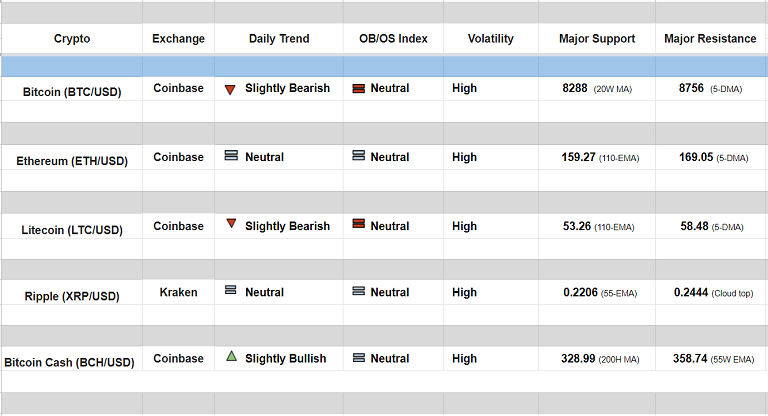Select the Crypto column header
768x416 pixels.
pos(72,39)
